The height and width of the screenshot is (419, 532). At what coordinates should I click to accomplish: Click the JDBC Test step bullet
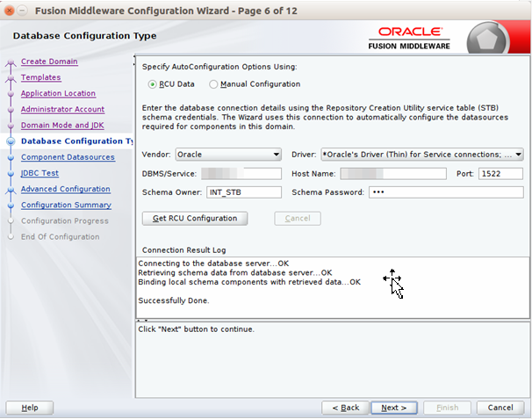point(11,173)
